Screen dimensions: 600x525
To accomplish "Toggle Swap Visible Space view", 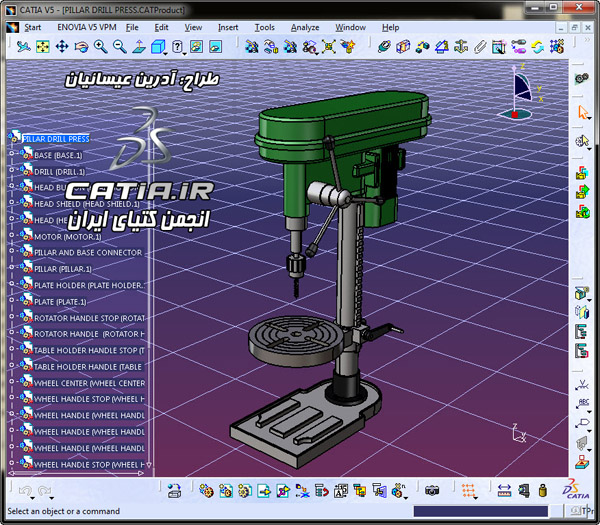I will pyautogui.click(x=215, y=47).
